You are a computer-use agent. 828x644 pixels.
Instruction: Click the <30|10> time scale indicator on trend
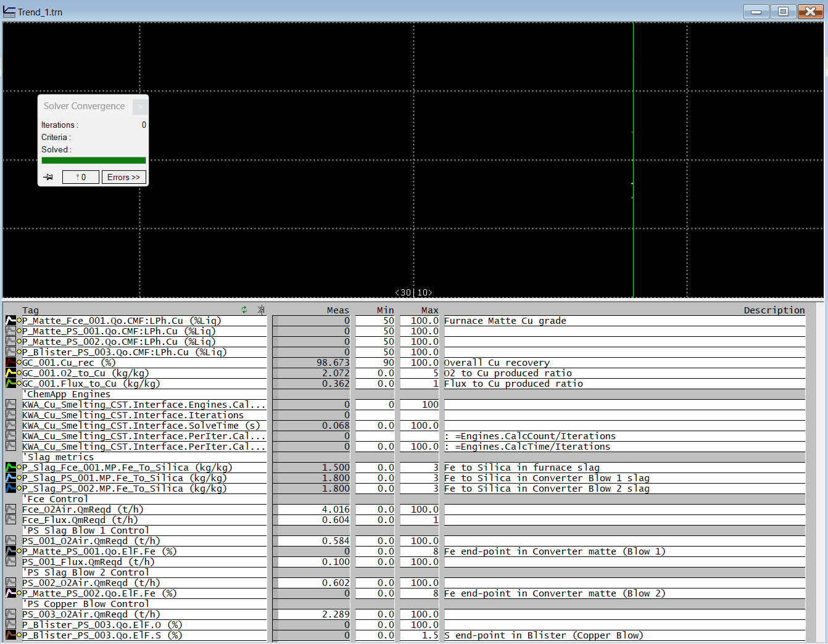(413, 292)
